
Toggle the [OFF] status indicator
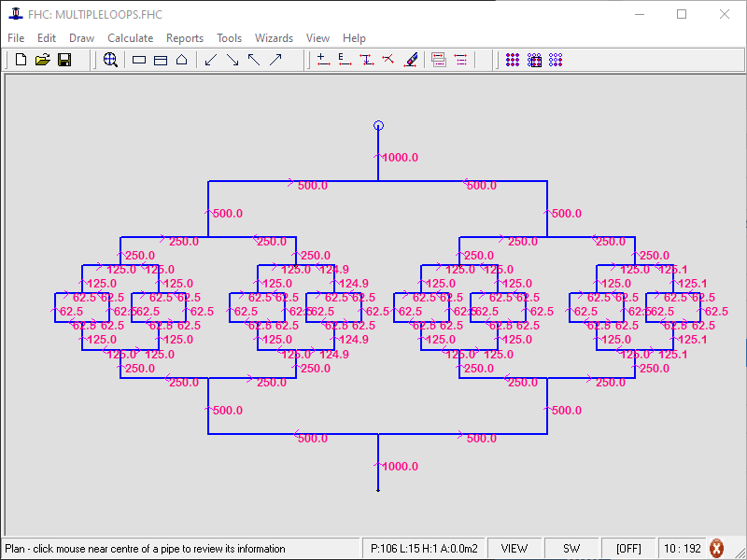tap(630, 548)
